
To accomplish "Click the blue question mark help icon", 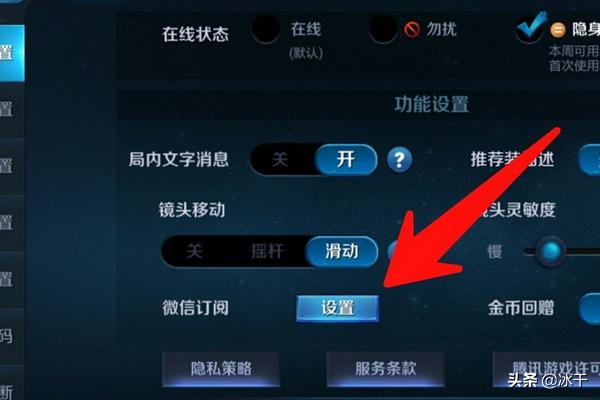I will pos(399,160).
